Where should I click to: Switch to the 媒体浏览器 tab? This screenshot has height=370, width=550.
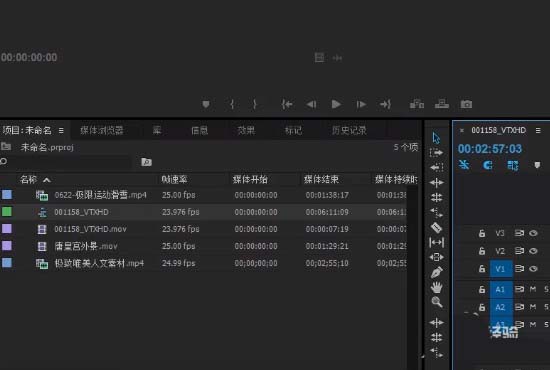[102, 130]
